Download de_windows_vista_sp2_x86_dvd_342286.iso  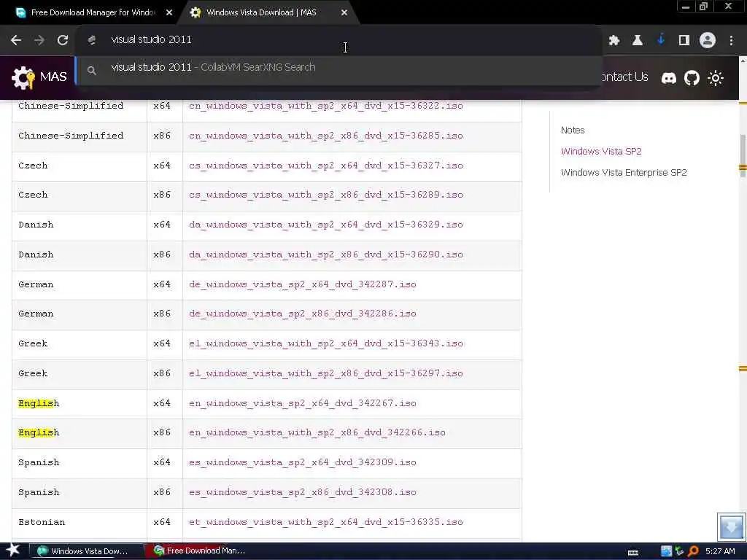click(303, 314)
